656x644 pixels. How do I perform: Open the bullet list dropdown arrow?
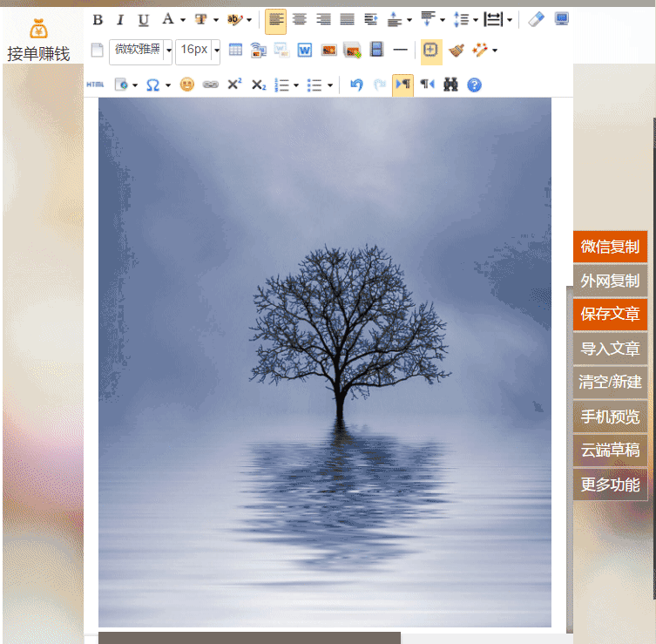tap(330, 85)
